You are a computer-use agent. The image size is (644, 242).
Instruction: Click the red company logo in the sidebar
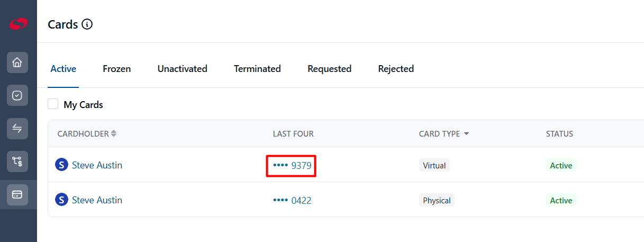point(18,24)
